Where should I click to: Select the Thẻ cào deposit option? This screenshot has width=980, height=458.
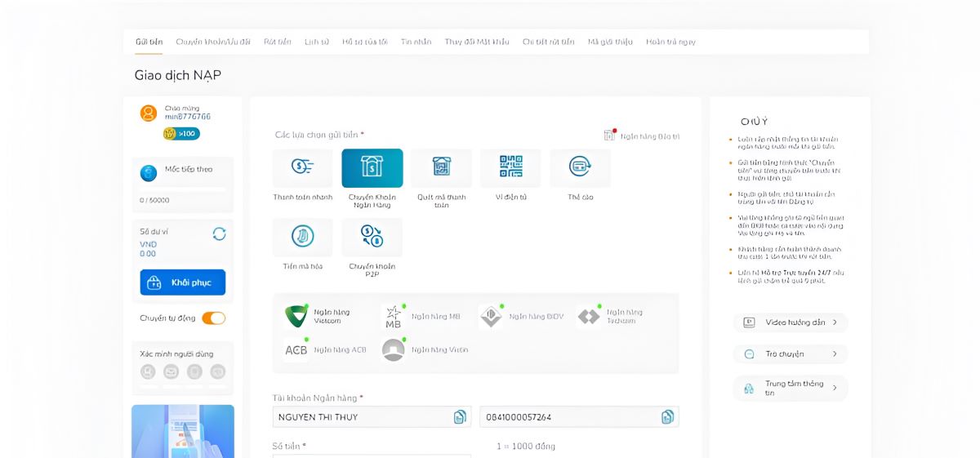(580, 175)
